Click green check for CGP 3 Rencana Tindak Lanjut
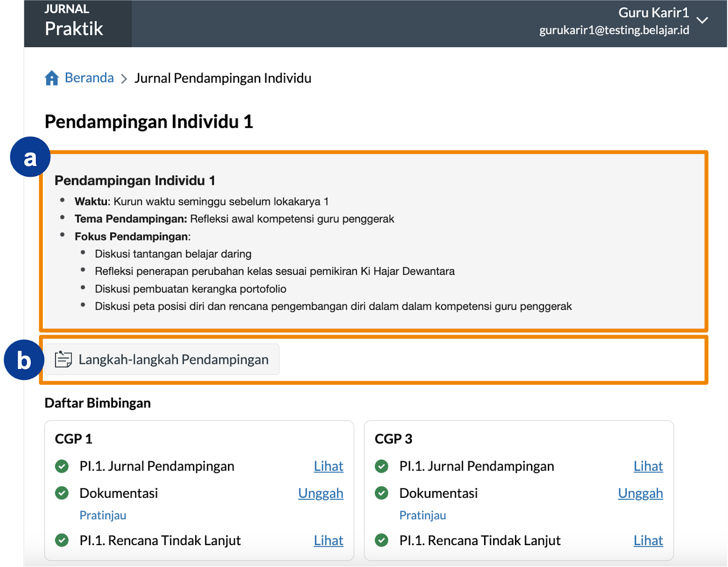Viewport: 728px width, 567px height. pos(382,540)
